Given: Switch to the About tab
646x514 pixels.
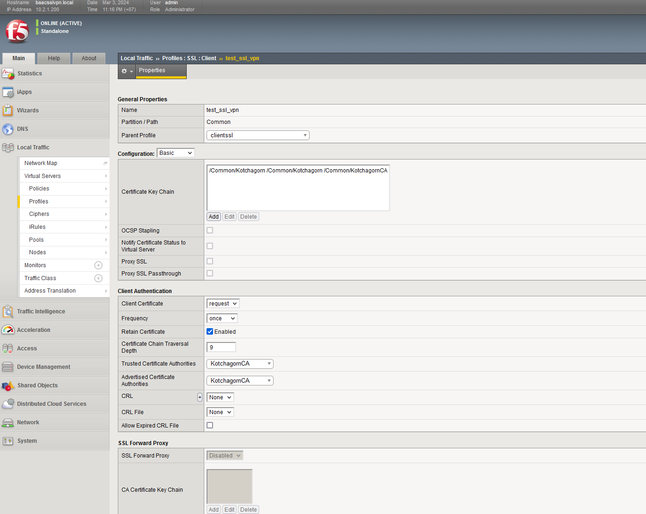Looking at the screenshot, I should [89, 58].
